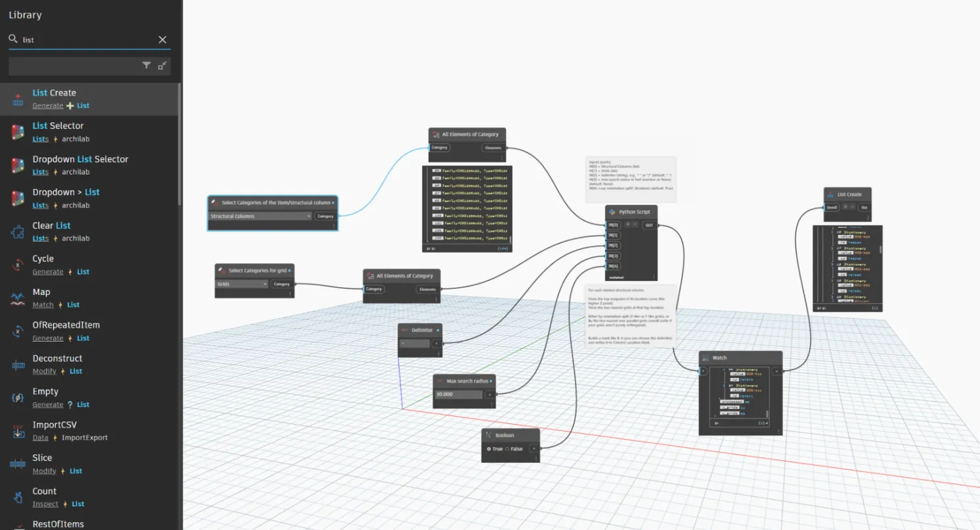Click the collapse icon beside the filter

pos(162,65)
